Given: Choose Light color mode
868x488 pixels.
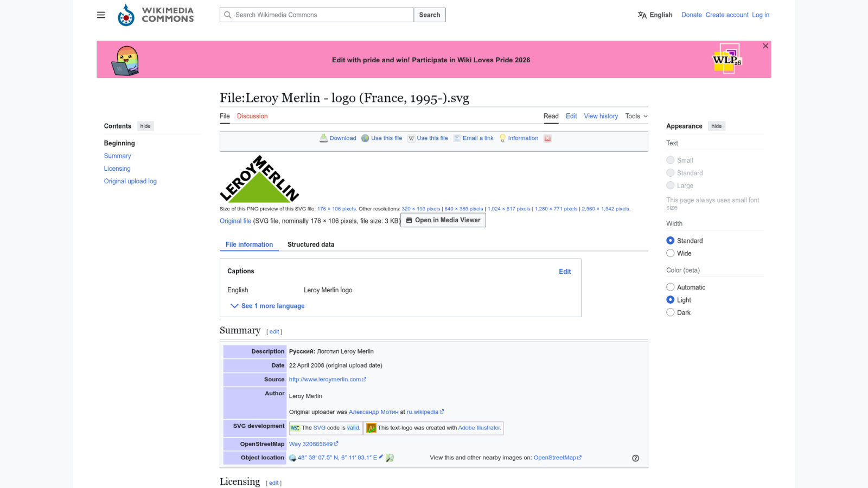Looking at the screenshot, I should tap(670, 300).
